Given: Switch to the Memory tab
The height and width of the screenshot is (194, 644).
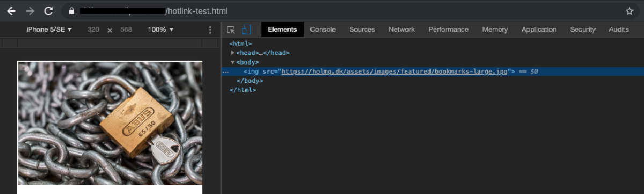Looking at the screenshot, I should (495, 30).
